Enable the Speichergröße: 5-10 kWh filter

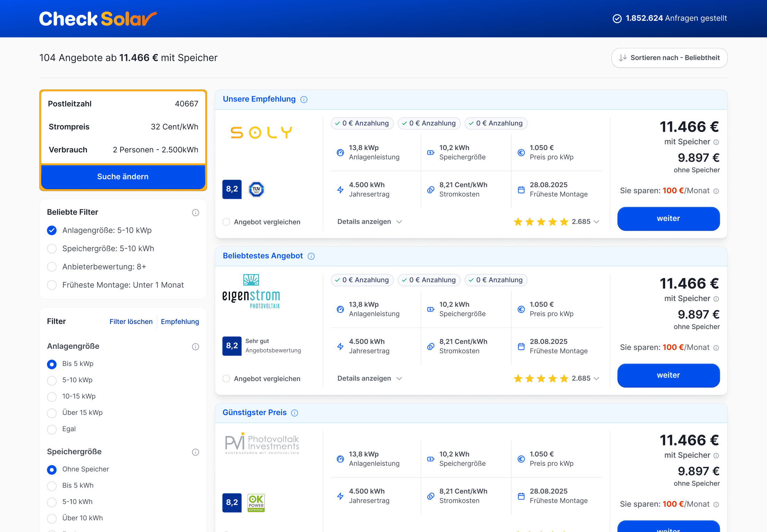tap(52, 248)
